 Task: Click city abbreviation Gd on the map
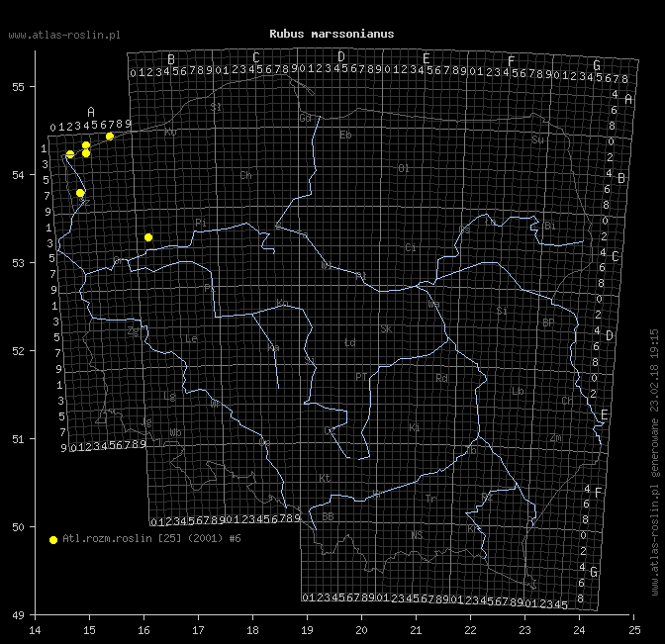306,118
